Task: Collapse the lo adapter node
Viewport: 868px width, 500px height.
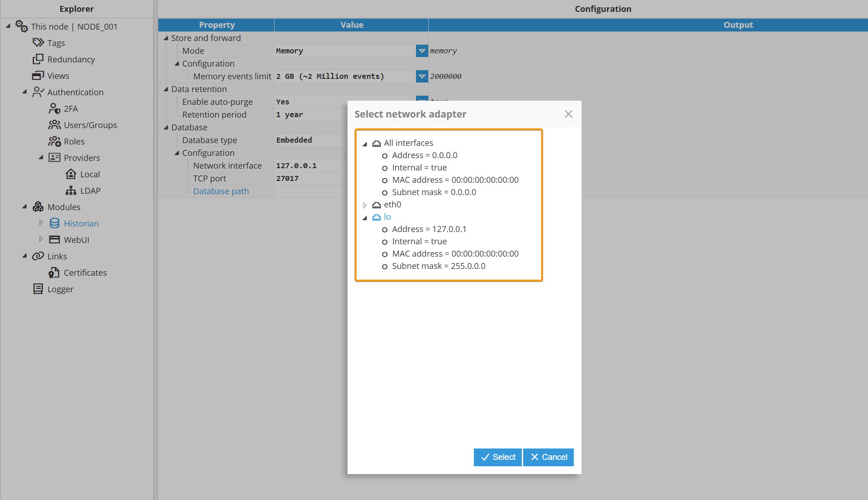Action: pyautogui.click(x=365, y=217)
